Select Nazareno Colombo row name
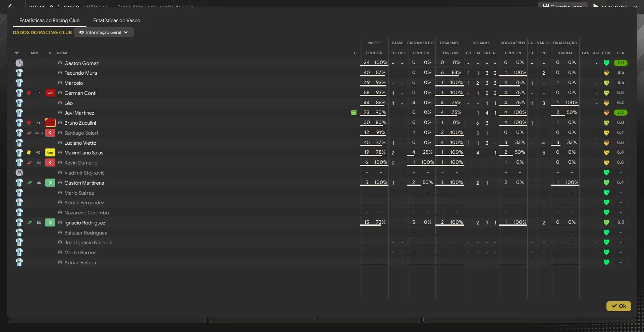This screenshot has height=332, width=644. point(87,213)
